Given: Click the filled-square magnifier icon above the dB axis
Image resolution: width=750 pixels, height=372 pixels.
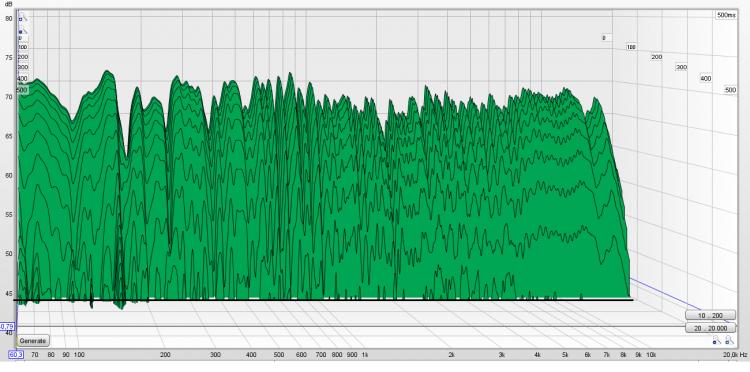Looking at the screenshot, I should 23,30.
